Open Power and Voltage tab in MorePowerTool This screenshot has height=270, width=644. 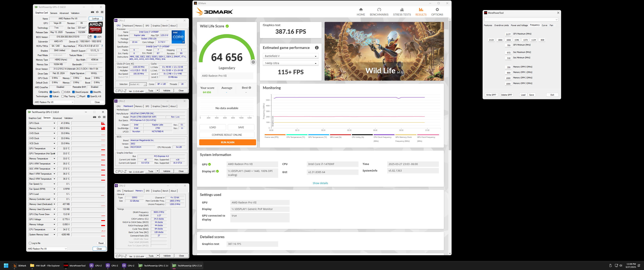pyautogui.click(x=519, y=25)
